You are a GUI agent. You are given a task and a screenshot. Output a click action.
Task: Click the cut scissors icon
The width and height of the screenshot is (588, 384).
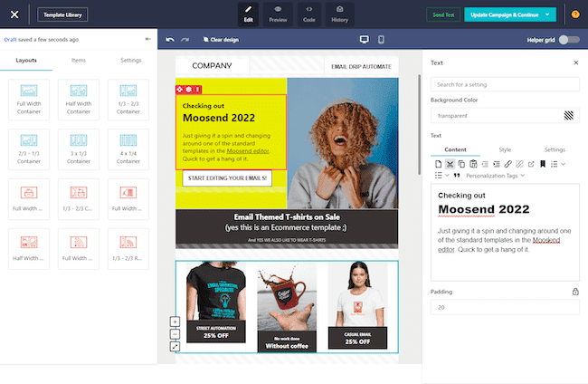[450, 164]
